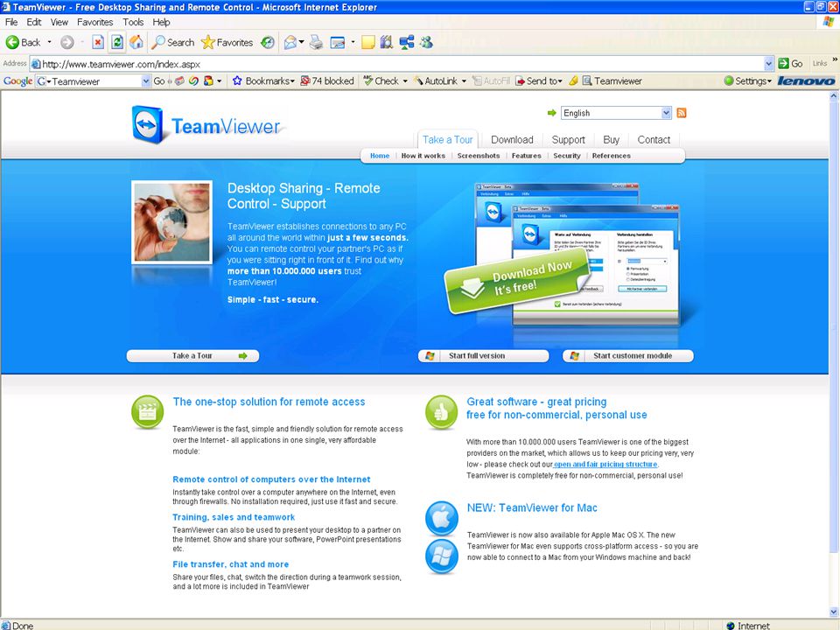Refresh the page with the green arrows icon
Viewport: 840px width, 630px height.
point(117,42)
